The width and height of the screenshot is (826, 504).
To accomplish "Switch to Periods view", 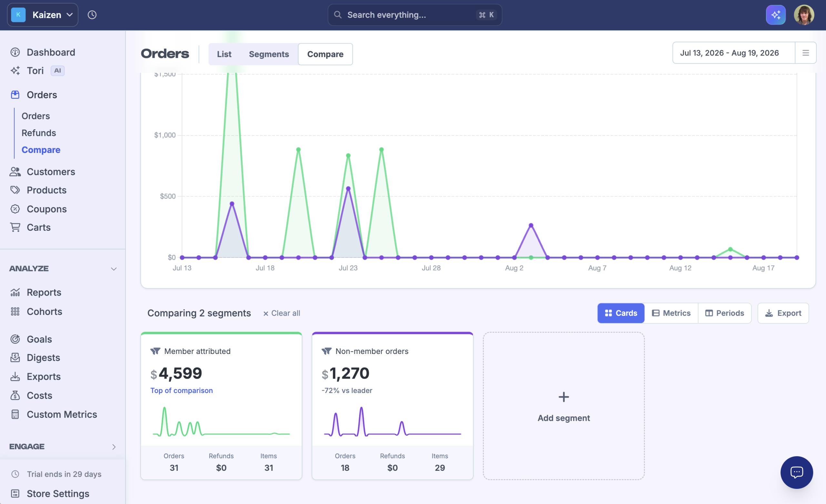I will point(724,313).
